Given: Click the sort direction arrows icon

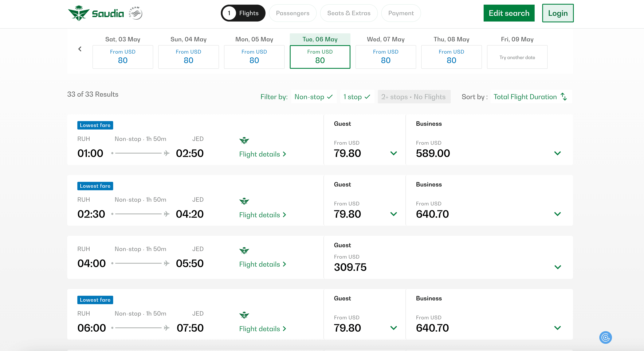Looking at the screenshot, I should tap(564, 97).
